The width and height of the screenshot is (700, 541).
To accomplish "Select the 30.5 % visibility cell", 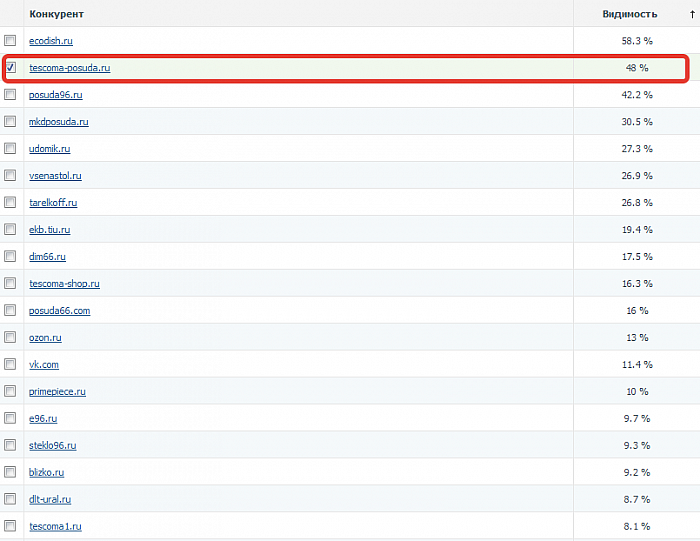I will click(x=637, y=122).
